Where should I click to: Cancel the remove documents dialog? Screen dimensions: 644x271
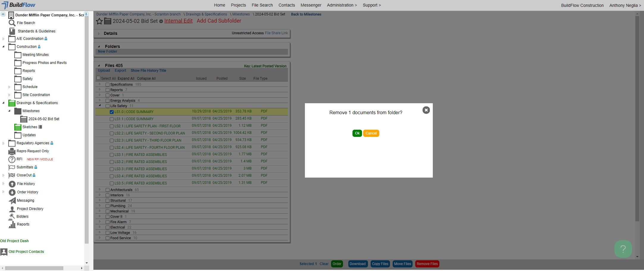(371, 133)
